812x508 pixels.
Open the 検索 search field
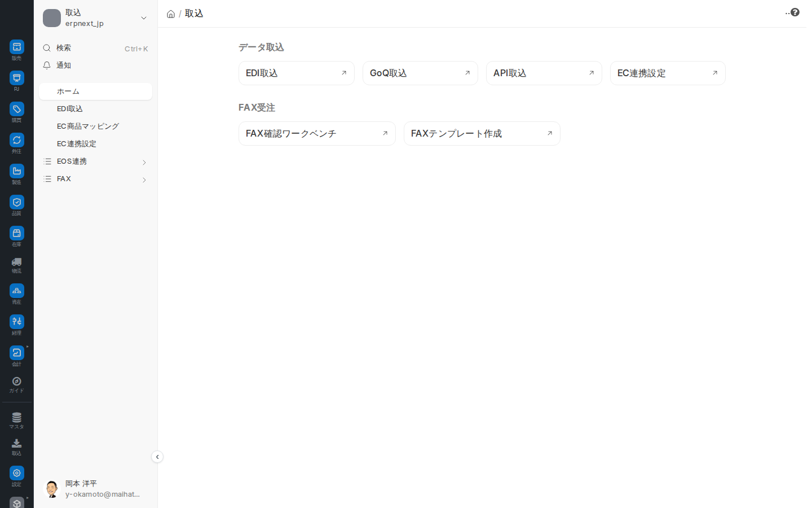click(x=95, y=48)
